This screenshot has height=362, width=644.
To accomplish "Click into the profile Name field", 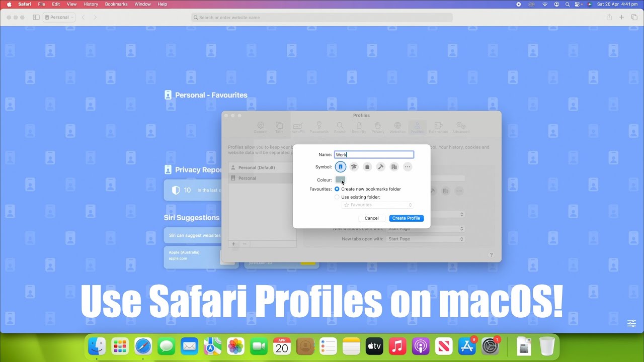I will tap(374, 155).
